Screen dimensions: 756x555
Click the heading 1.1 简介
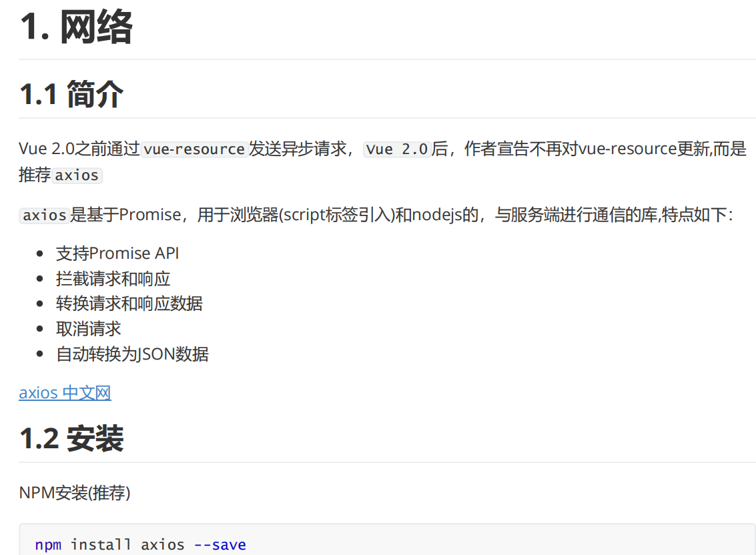click(x=72, y=94)
